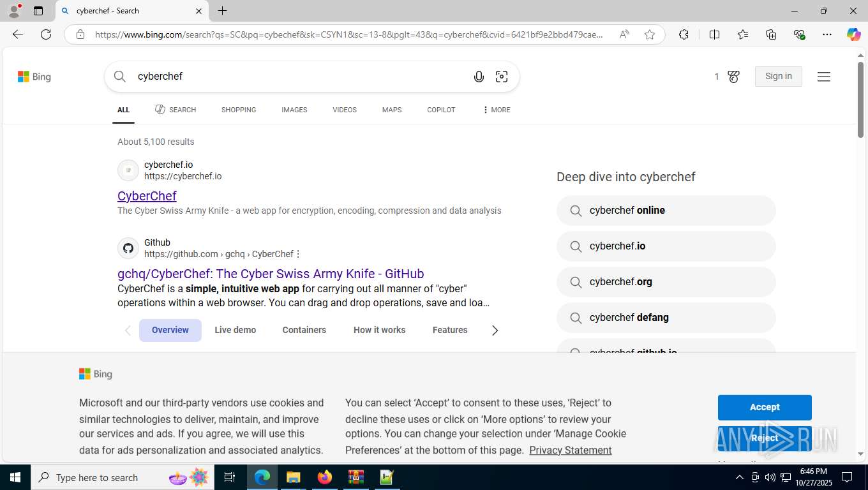The image size is (868, 490).
Task: Click the search magnifier icon in box
Action: pos(120,77)
